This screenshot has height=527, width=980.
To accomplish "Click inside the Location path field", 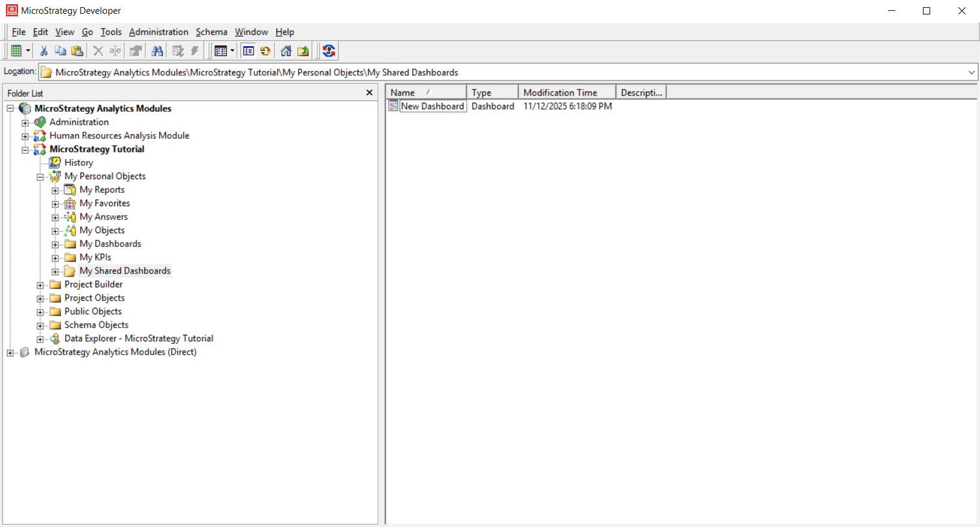I will pyautogui.click(x=508, y=72).
